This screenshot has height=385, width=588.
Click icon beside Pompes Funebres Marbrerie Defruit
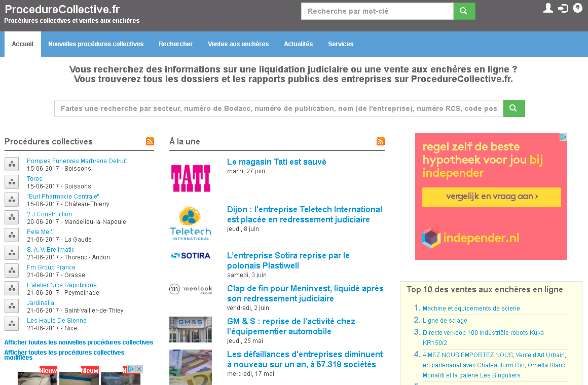(12, 164)
